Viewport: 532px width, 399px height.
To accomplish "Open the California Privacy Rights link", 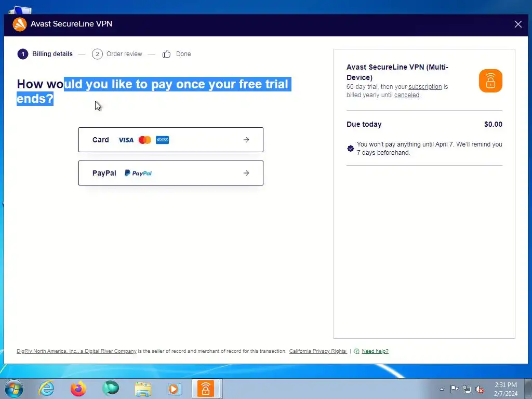I will point(317,351).
